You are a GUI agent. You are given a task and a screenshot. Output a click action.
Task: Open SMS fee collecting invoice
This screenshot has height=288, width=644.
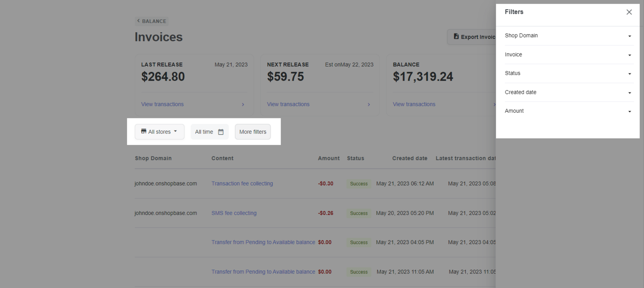click(234, 213)
